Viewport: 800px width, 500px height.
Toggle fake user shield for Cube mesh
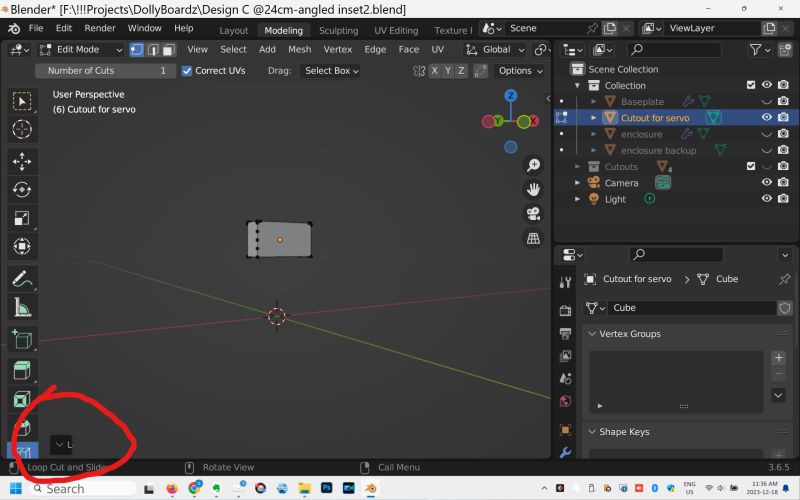tap(785, 308)
